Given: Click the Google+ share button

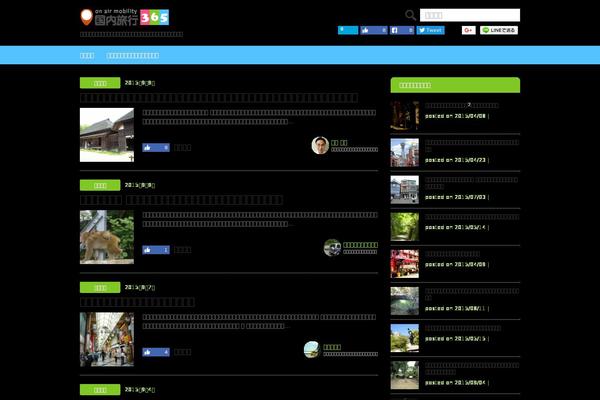Looking at the screenshot, I should (x=468, y=30).
